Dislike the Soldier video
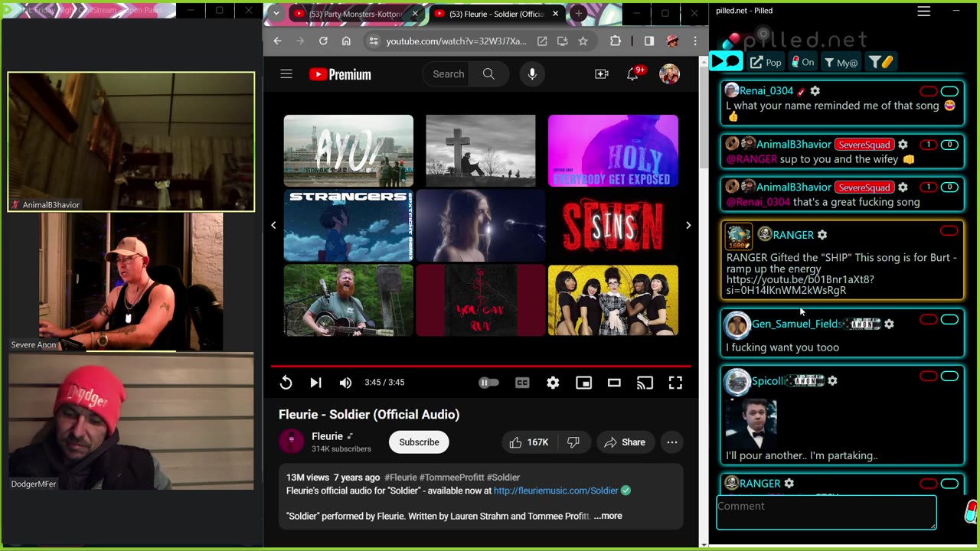The width and height of the screenshot is (980, 551). pos(573,442)
